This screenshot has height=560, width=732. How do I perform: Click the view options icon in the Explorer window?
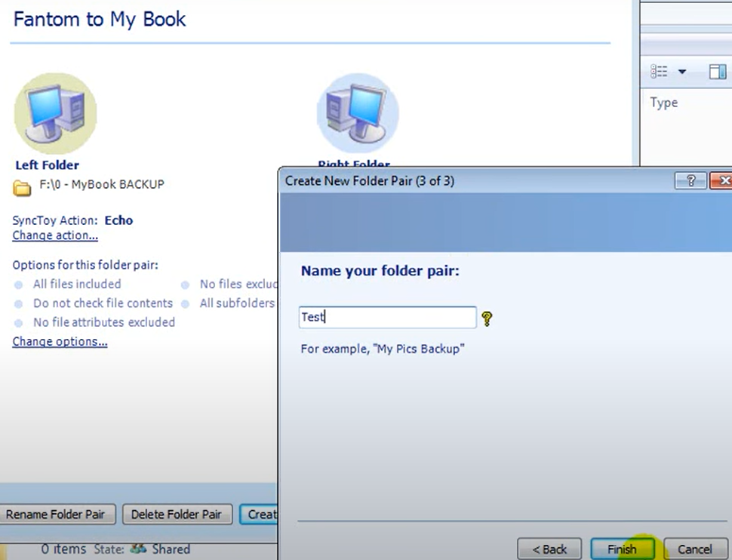[x=659, y=72]
